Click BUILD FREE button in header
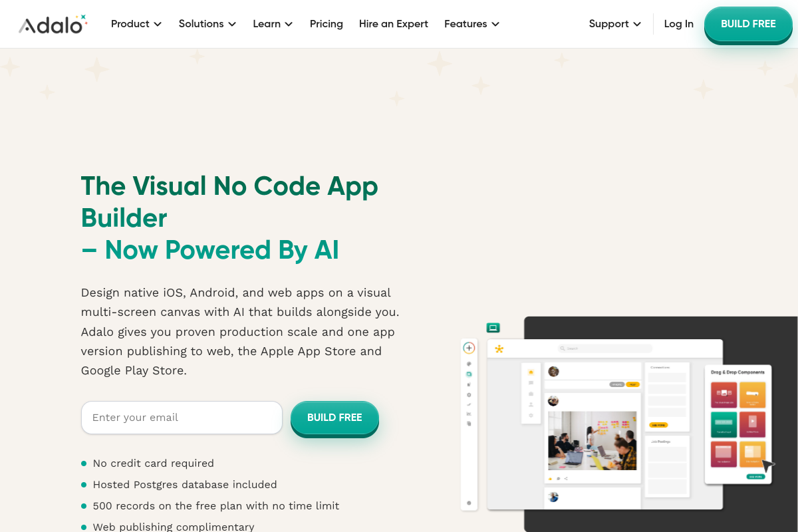Viewport: 798px width, 532px height. (x=748, y=24)
